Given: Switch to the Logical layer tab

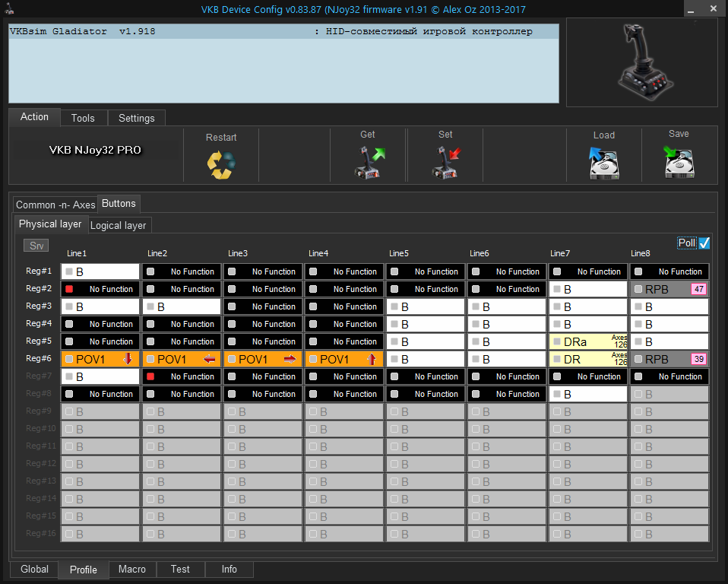Looking at the screenshot, I should (x=119, y=225).
